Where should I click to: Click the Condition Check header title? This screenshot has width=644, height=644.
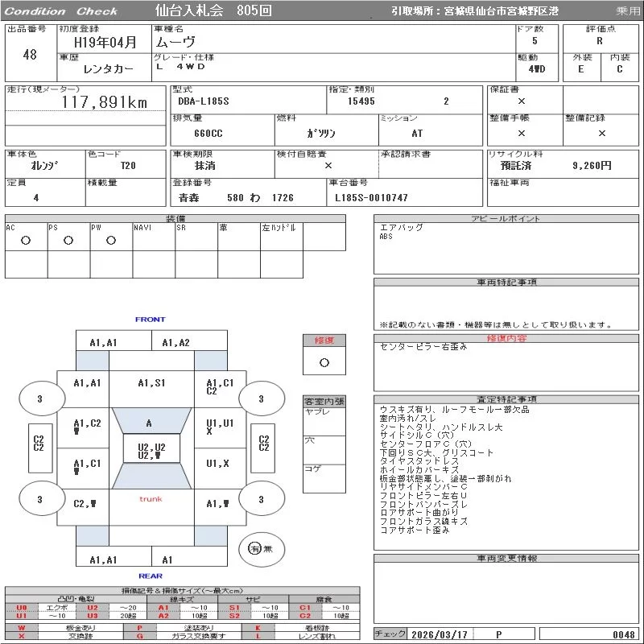pos(62,11)
